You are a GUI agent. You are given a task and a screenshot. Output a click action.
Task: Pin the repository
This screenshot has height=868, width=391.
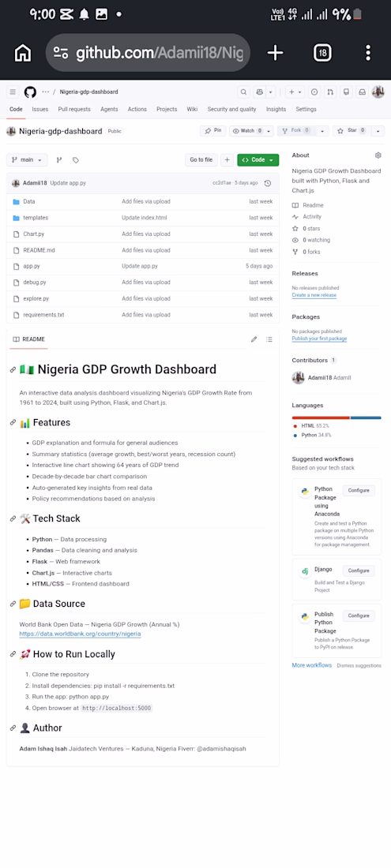[x=213, y=131]
